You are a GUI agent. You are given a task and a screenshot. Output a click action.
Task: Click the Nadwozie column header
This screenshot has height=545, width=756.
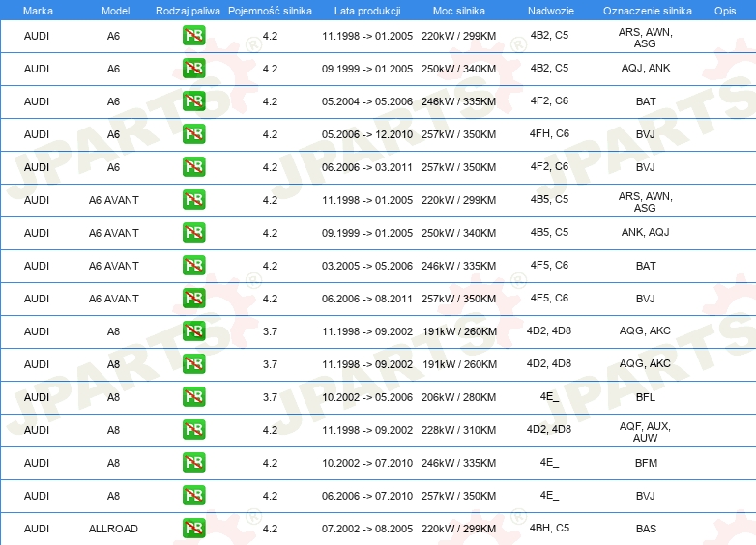[x=551, y=11]
